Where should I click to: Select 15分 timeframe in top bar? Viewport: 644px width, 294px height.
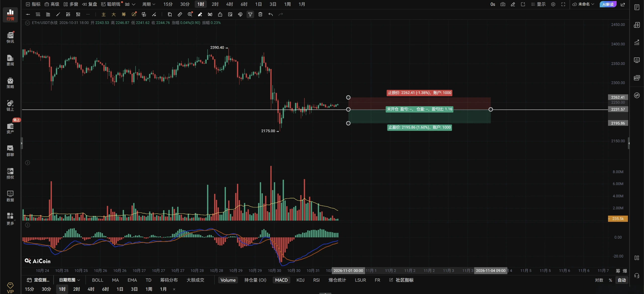pos(168,4)
